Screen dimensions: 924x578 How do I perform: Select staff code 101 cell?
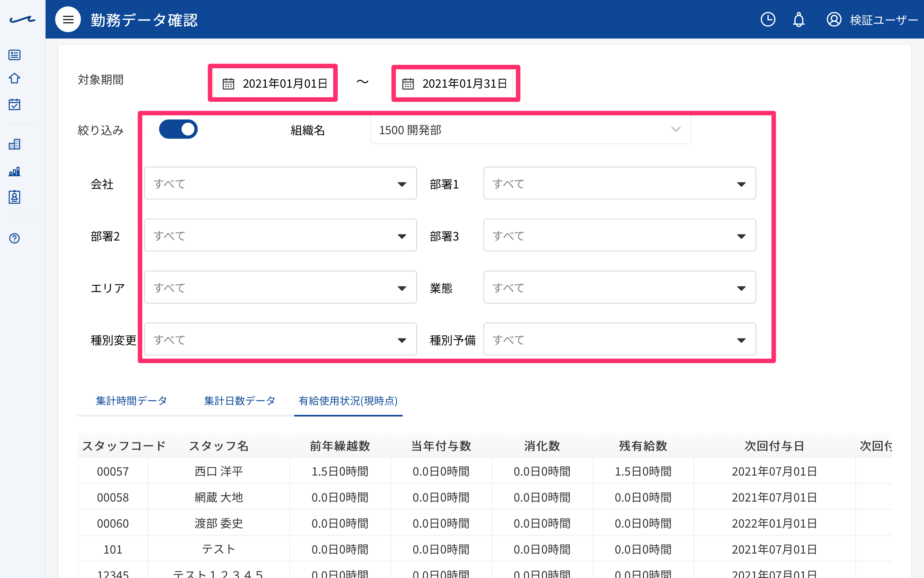[113, 549]
